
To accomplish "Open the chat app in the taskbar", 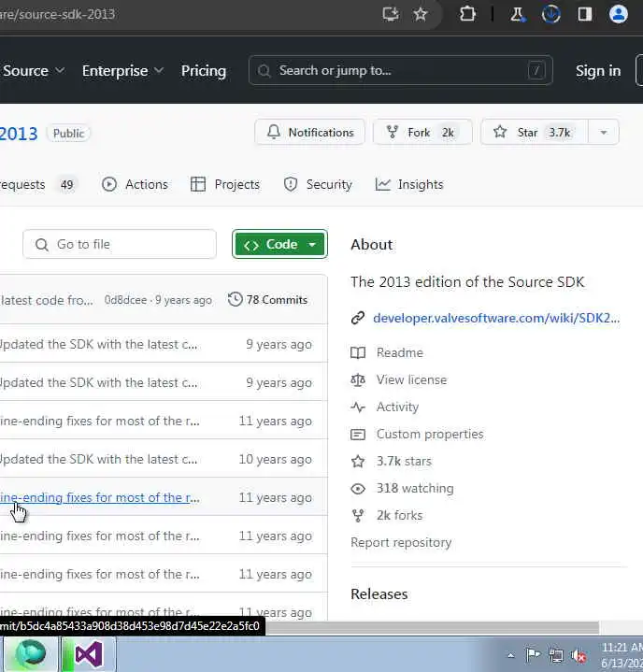I will pos(31,653).
